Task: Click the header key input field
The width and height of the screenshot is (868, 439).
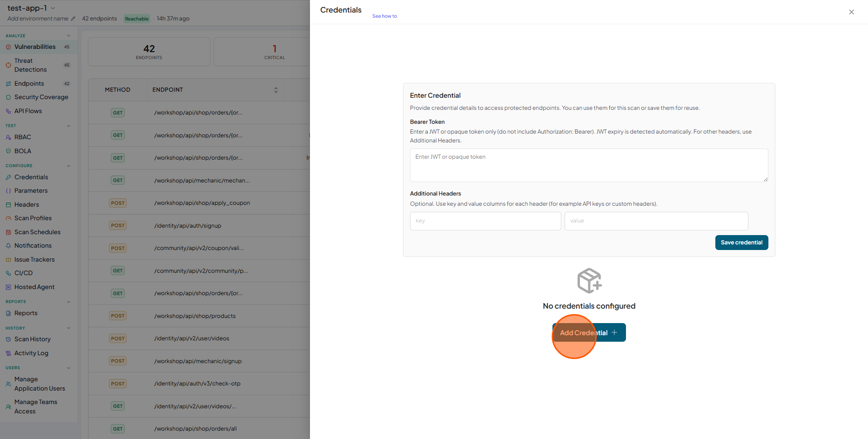Action: tap(485, 221)
